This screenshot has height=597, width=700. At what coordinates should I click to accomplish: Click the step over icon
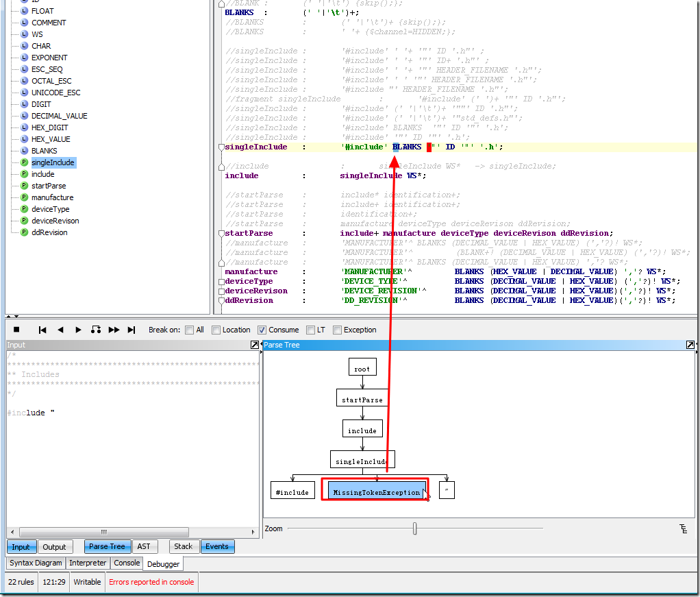[96, 330]
